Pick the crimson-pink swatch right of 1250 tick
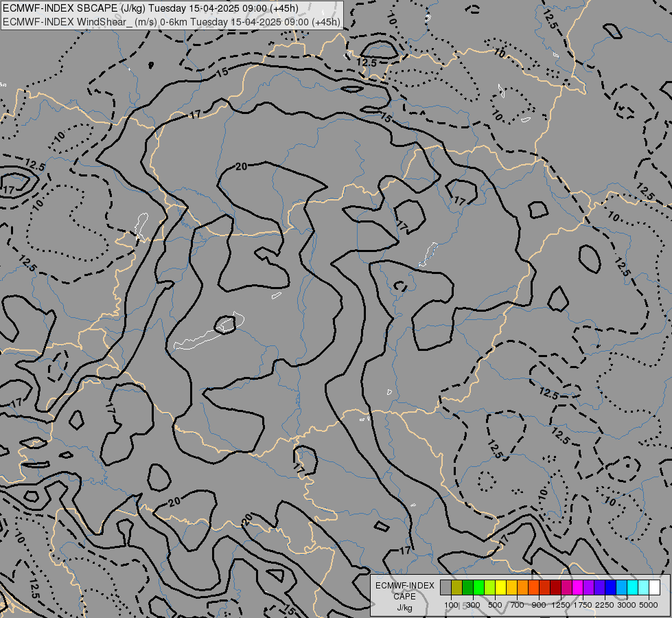Screen dimensions: 672x618 [567, 588]
